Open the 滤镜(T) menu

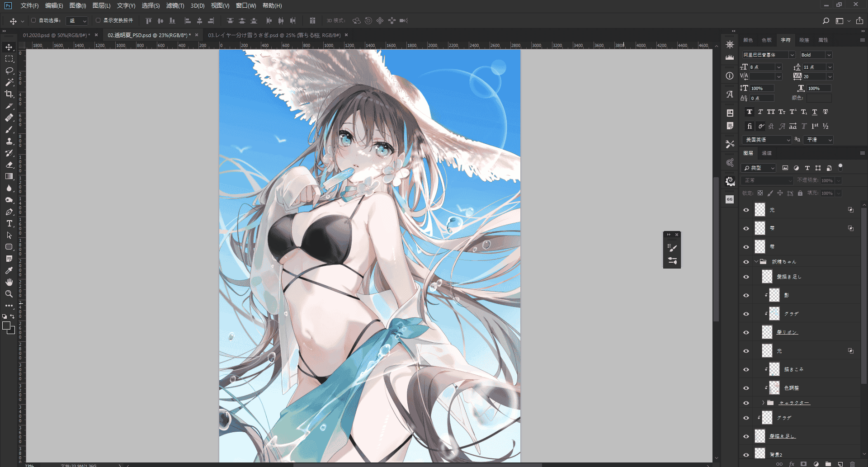pos(175,6)
